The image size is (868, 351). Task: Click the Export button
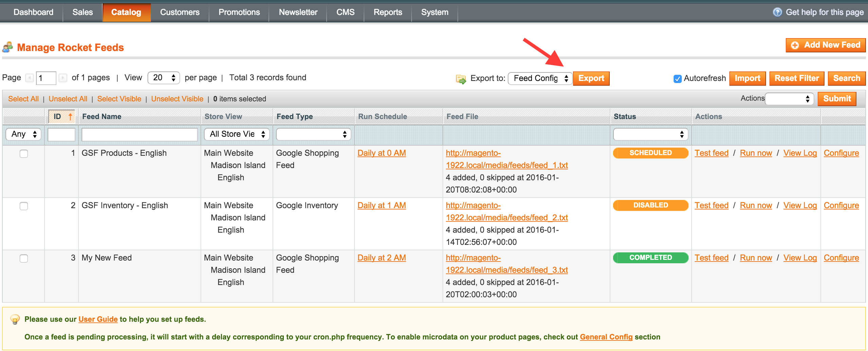click(x=591, y=79)
